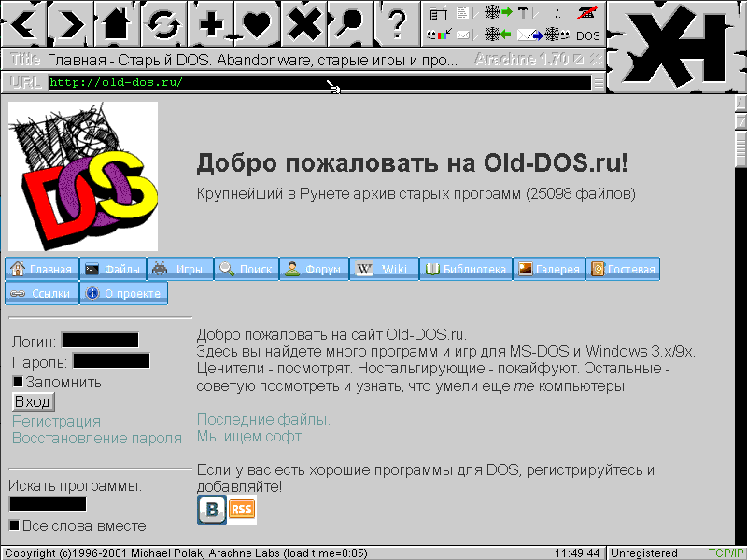View page source with the document icon
This screenshot has width=747, height=560.
[x=462, y=13]
